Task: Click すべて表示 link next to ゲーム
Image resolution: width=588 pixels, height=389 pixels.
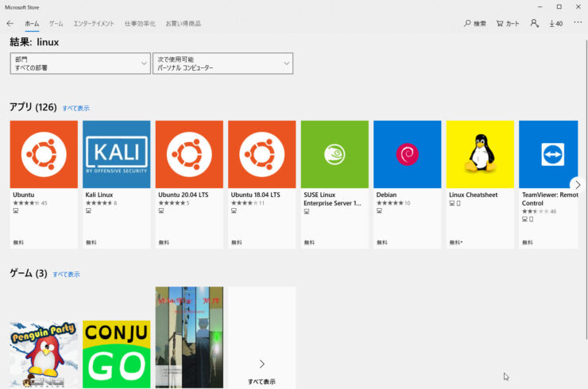Action: click(x=66, y=275)
